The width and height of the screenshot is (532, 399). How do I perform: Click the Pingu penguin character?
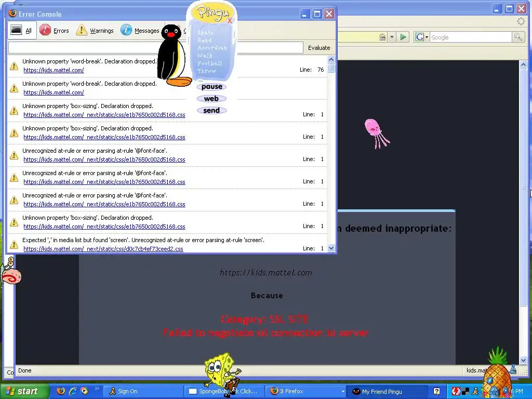tap(174, 56)
